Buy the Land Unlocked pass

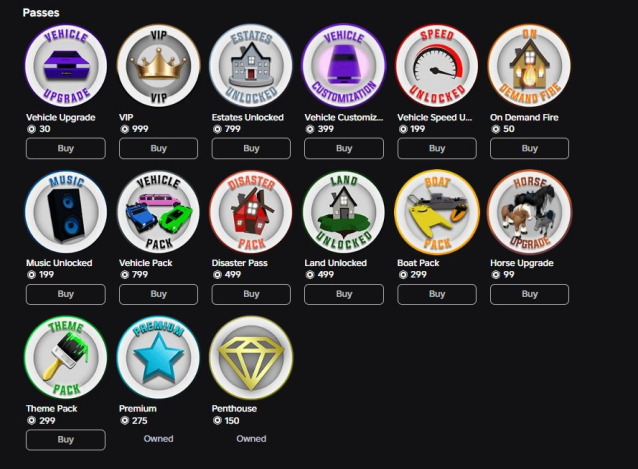coord(344,294)
